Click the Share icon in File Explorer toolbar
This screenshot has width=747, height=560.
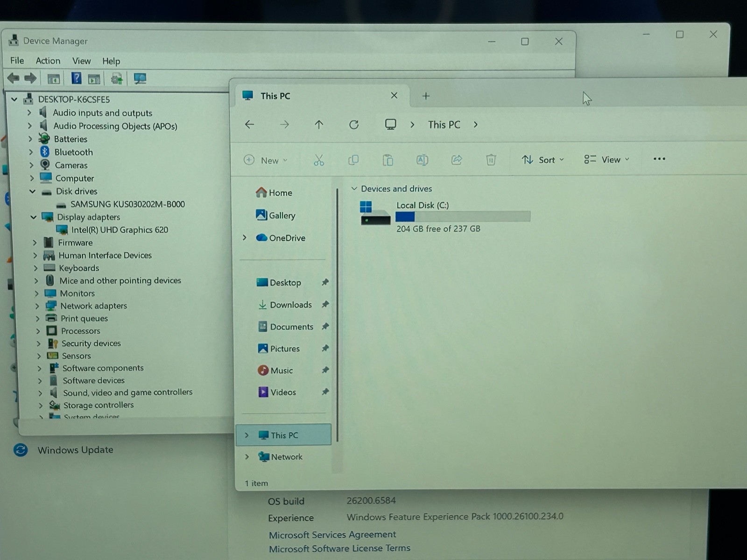pyautogui.click(x=457, y=160)
